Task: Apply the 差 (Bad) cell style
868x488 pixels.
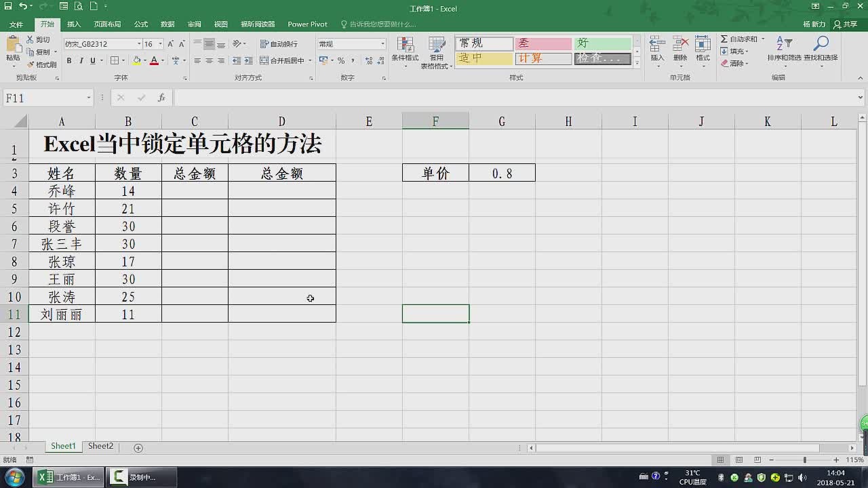Action: (x=543, y=43)
